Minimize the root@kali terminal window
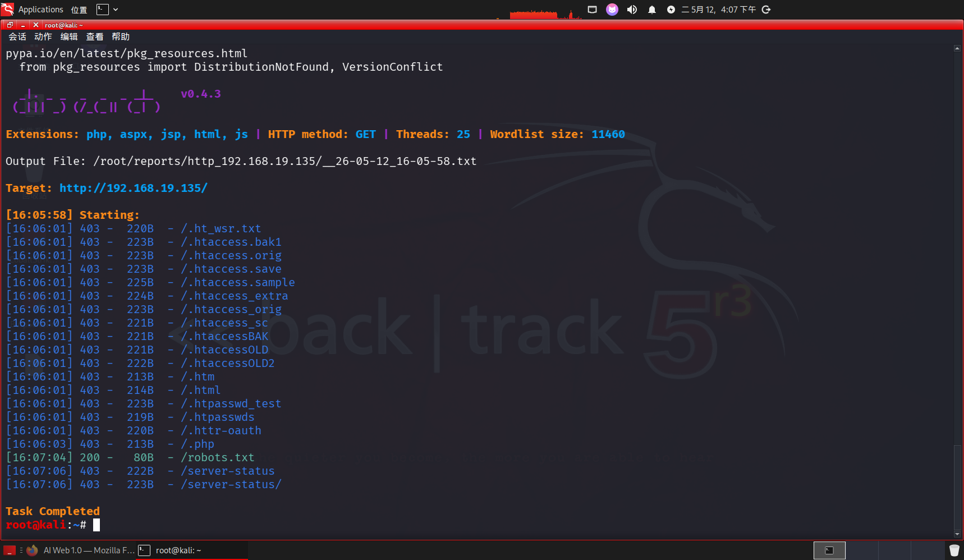 [x=23, y=25]
